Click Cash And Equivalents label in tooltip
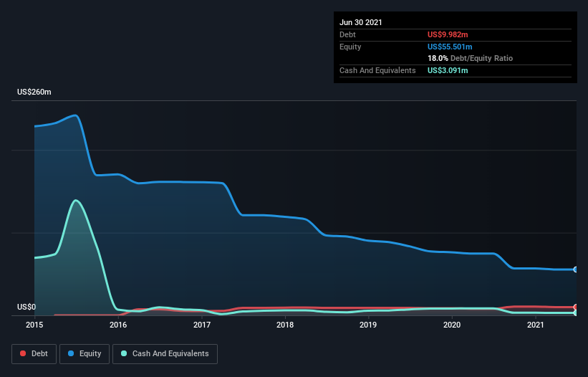588x377 pixels. 377,70
